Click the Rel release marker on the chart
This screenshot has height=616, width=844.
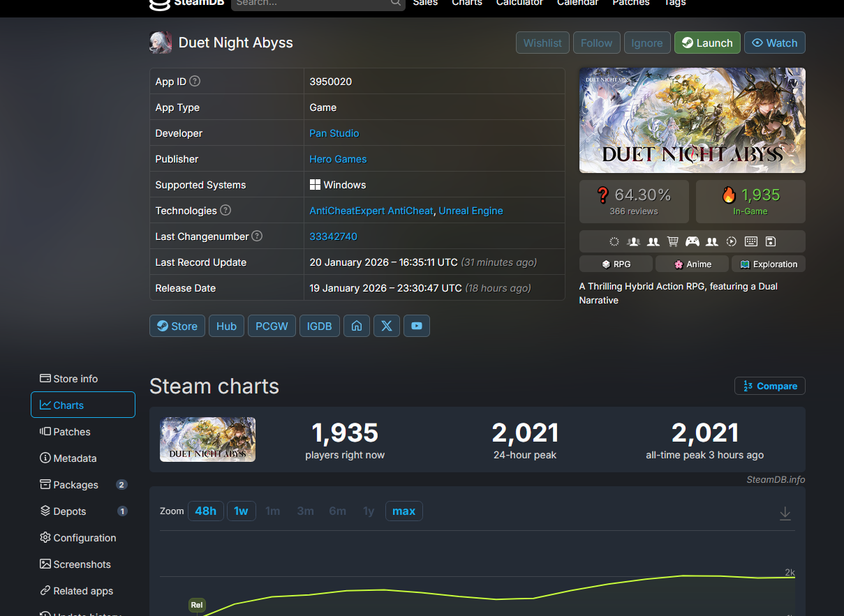(197, 605)
